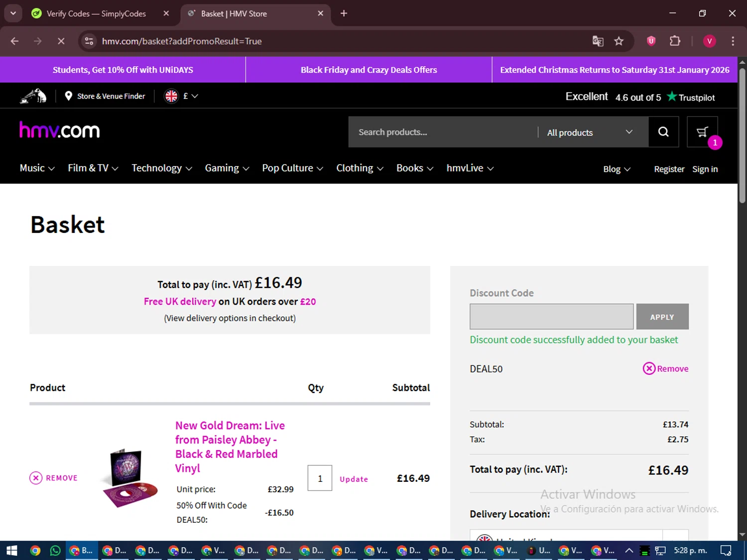This screenshot has width=747, height=560.
Task: Open the Blog menu
Action: pyautogui.click(x=617, y=169)
